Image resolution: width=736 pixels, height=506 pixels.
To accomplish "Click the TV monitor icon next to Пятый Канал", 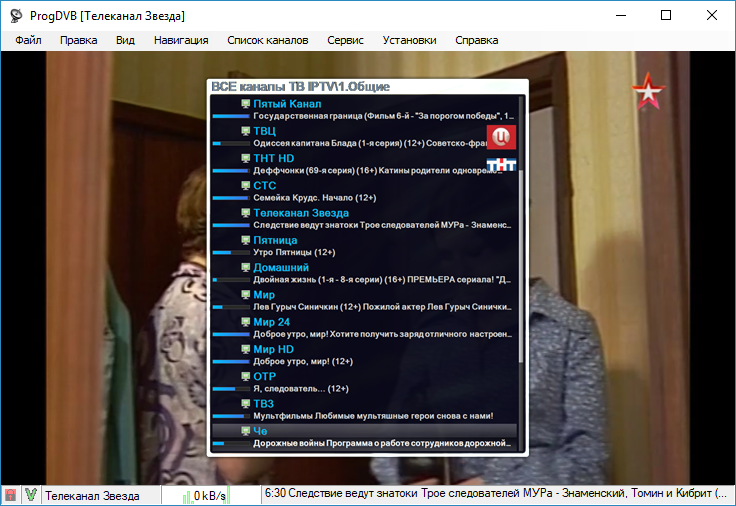I will click(x=246, y=104).
